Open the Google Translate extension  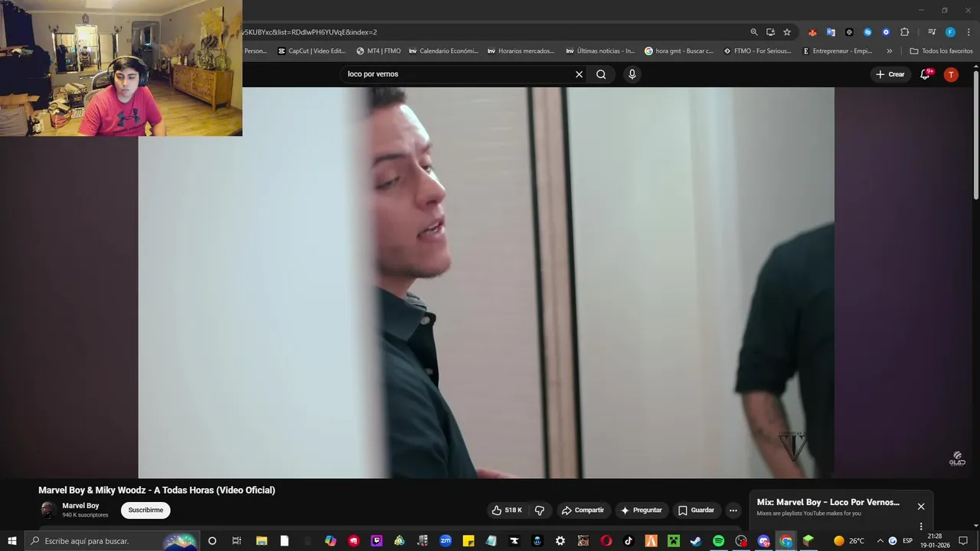(831, 32)
